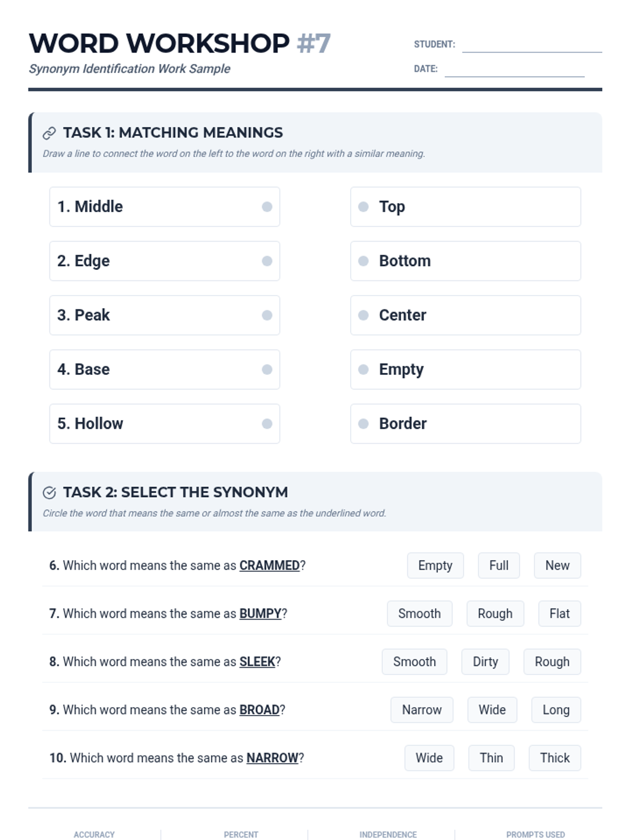Click the checkmark circle icon beside Task 2
The height and width of the screenshot is (840, 630).
point(49,492)
